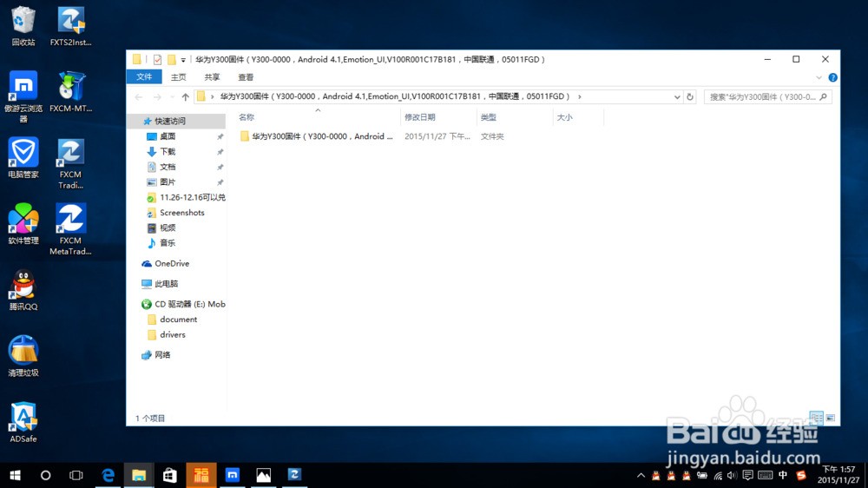Open the Customize Quick Access Toolbar dropdown

pos(183,60)
